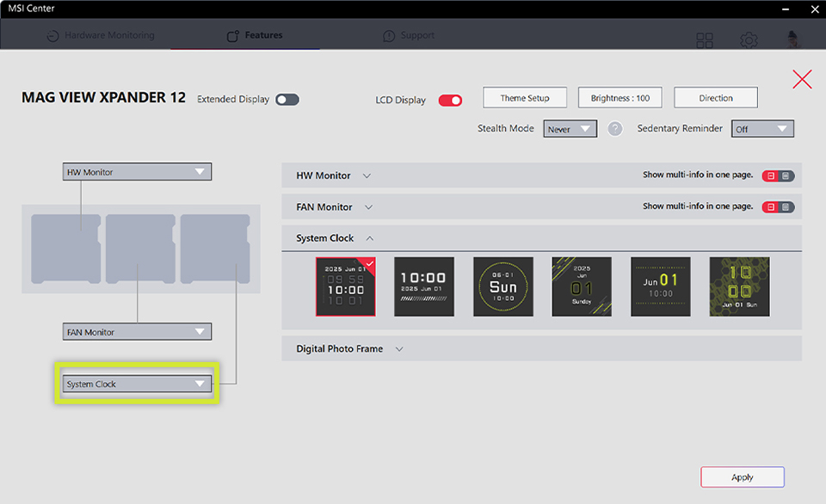Click the Theme Setup button
Viewport: 826px width, 504px height.
tap(525, 98)
